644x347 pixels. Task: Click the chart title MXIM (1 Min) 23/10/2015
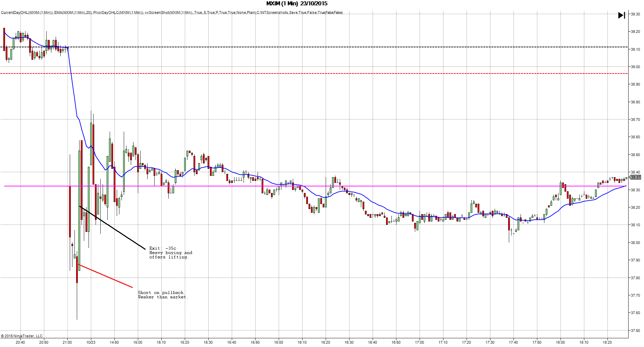[297, 4]
